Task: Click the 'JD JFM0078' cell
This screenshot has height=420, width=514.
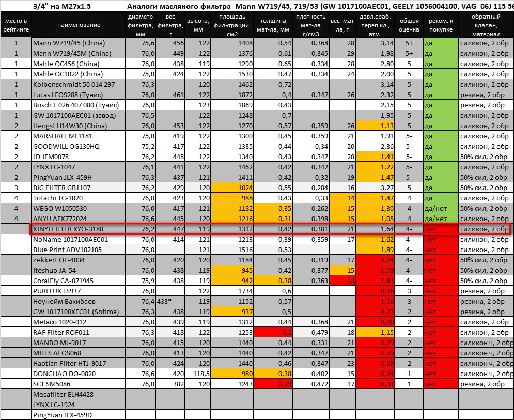Action: coord(79,157)
